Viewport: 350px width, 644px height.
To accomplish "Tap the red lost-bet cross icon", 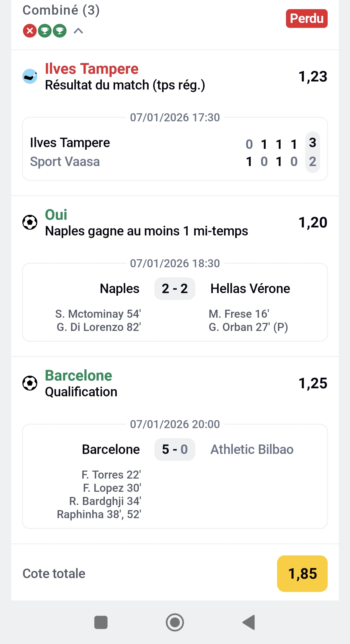I will tap(30, 31).
